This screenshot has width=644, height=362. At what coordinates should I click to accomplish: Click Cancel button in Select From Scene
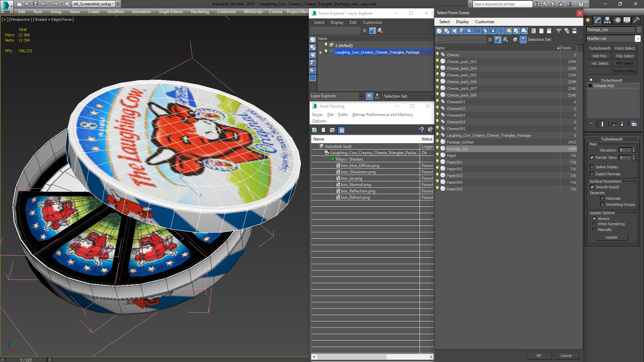click(566, 356)
